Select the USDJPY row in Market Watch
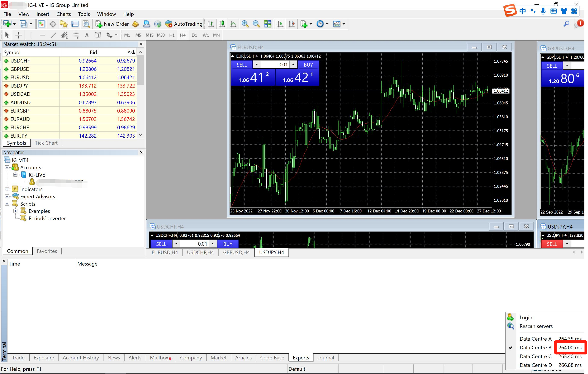588x374 pixels. point(70,86)
